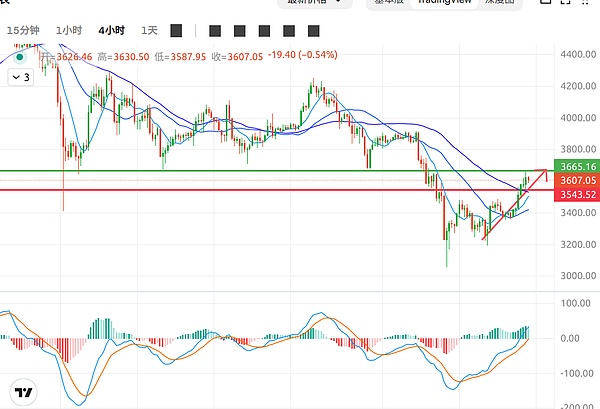
Task: Select the 1小时 timeframe
Action: coord(70,31)
